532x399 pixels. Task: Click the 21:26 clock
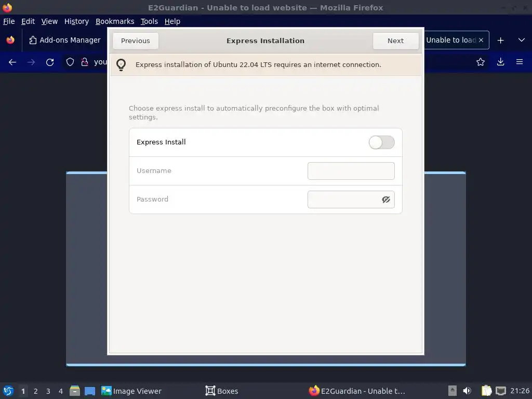(x=520, y=391)
